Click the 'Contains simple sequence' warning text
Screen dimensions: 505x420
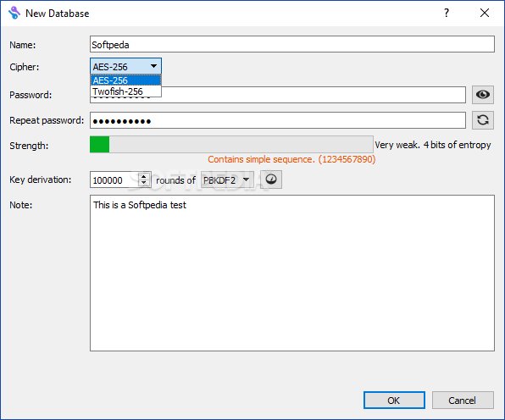(x=291, y=159)
